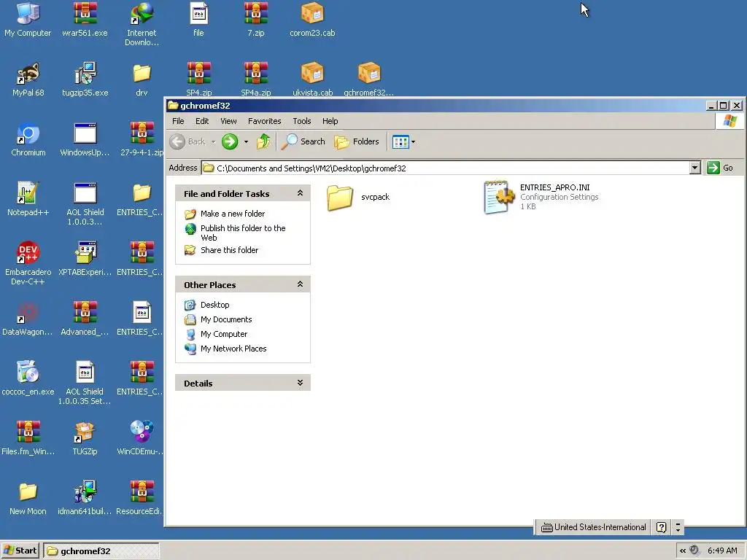Select TUGZip desktop shortcut
This screenshot has width=747, height=560.
[x=85, y=438]
